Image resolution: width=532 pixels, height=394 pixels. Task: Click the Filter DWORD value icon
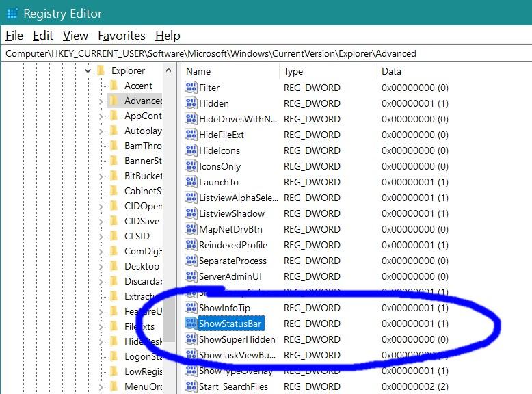pyautogui.click(x=191, y=88)
